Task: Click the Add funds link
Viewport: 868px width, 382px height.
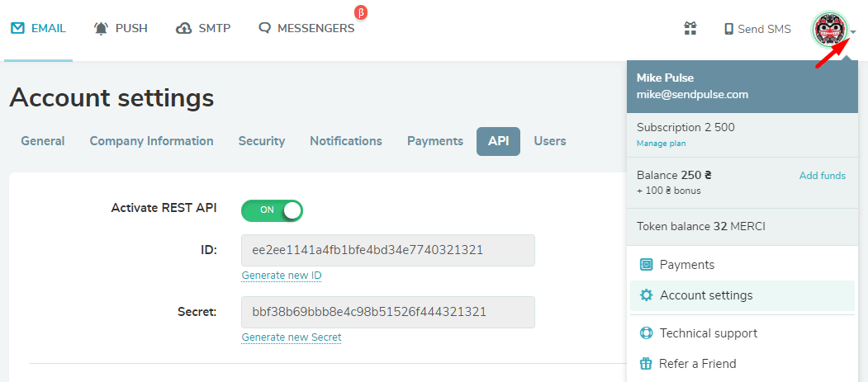Action: (822, 176)
